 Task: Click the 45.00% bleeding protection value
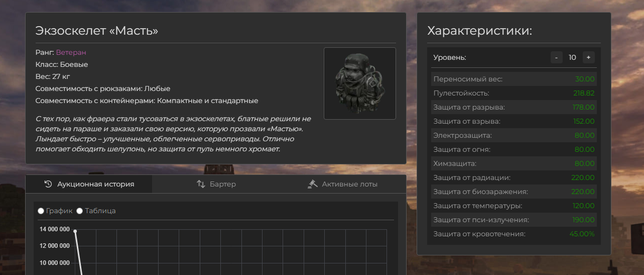tap(582, 234)
